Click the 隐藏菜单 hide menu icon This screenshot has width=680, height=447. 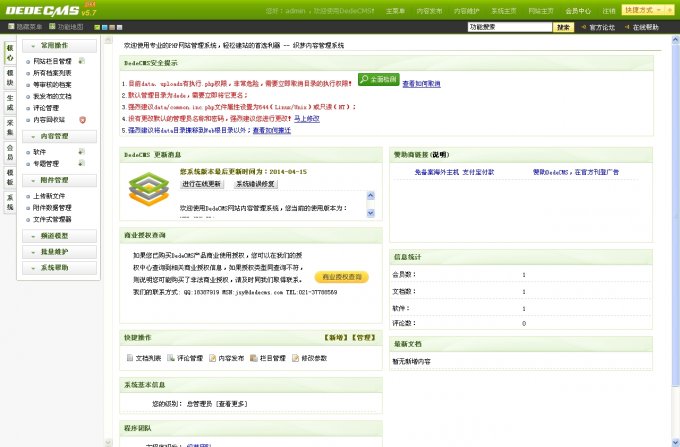click(11, 26)
